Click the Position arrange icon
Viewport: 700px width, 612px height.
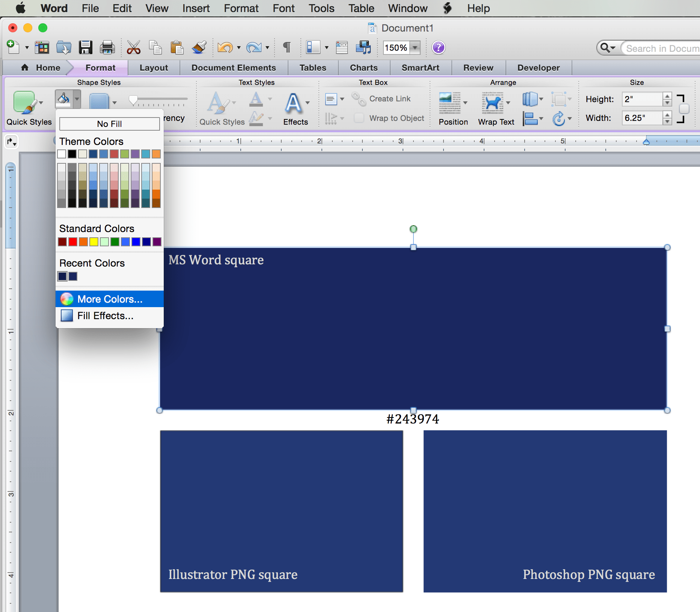(450, 103)
